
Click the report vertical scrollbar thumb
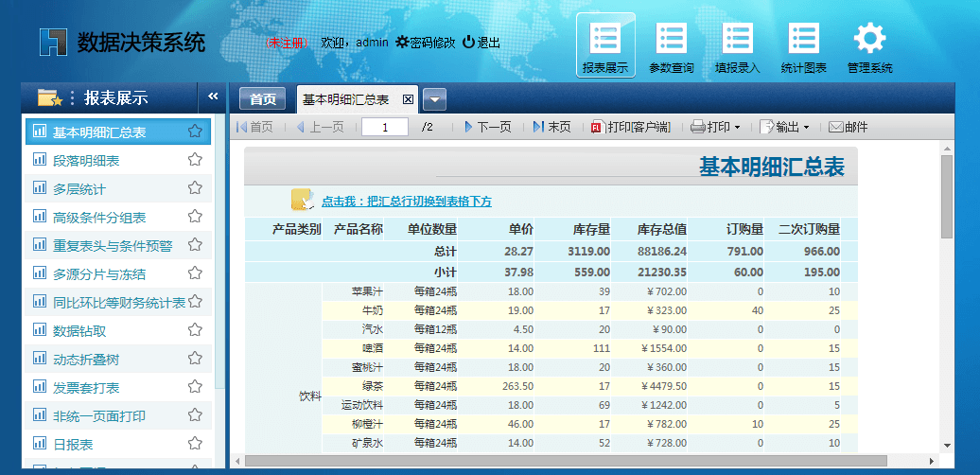947,196
